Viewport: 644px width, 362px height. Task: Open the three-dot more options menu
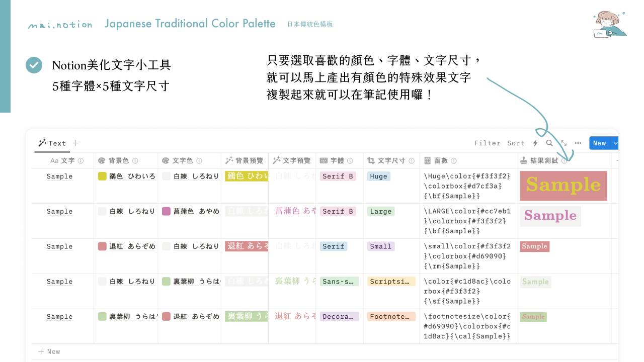(x=578, y=143)
